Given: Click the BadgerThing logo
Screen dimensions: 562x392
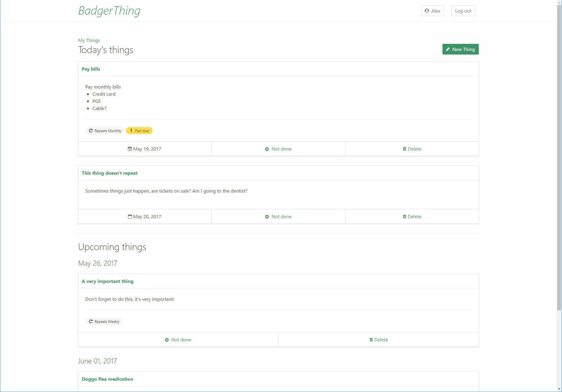Looking at the screenshot, I should click(x=109, y=11).
